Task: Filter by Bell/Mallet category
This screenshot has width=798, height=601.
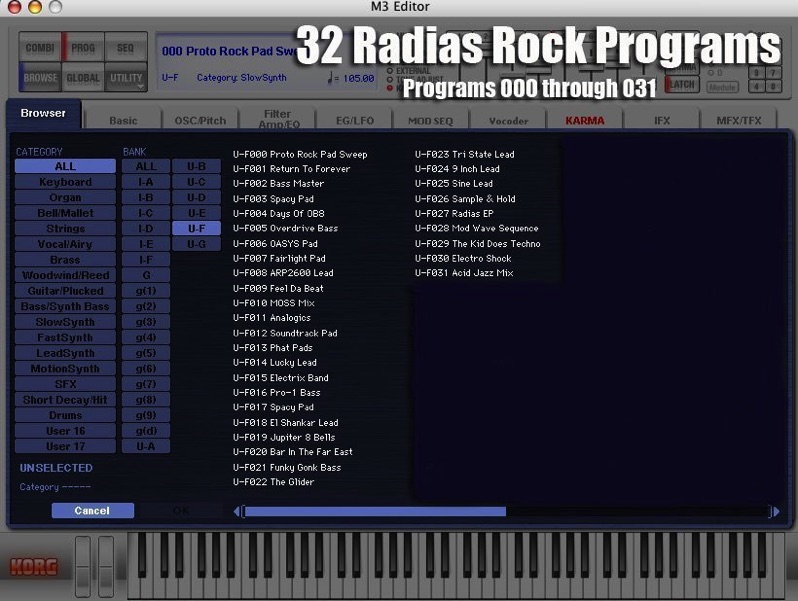Action: coord(65,213)
